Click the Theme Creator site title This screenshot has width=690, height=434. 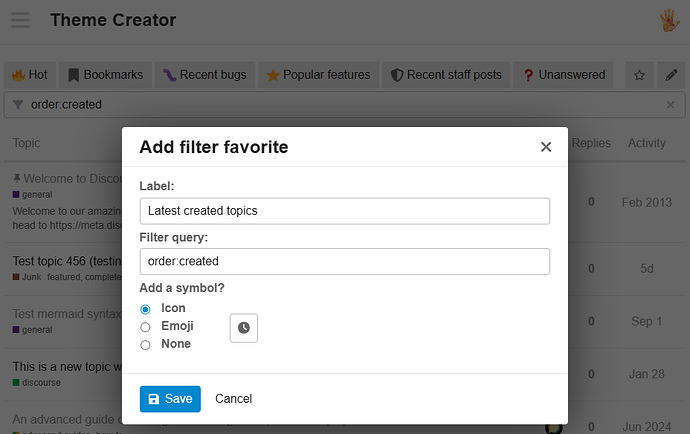113,20
